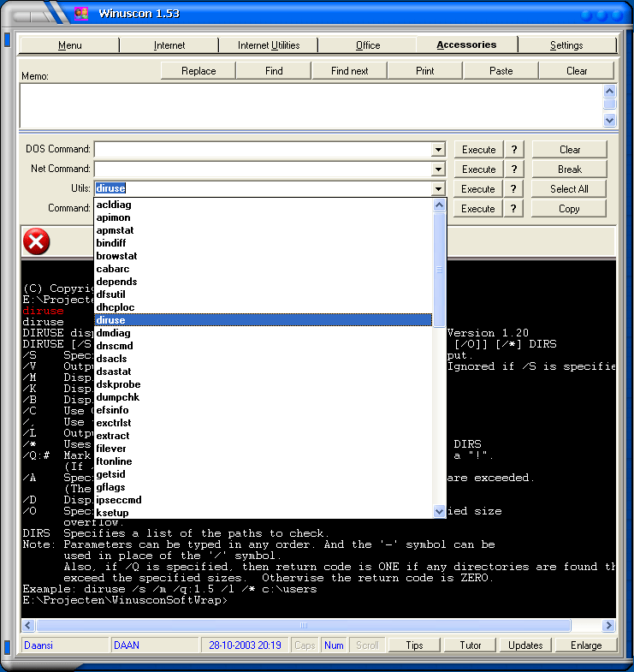
Task: Click the Print button
Action: [x=425, y=71]
